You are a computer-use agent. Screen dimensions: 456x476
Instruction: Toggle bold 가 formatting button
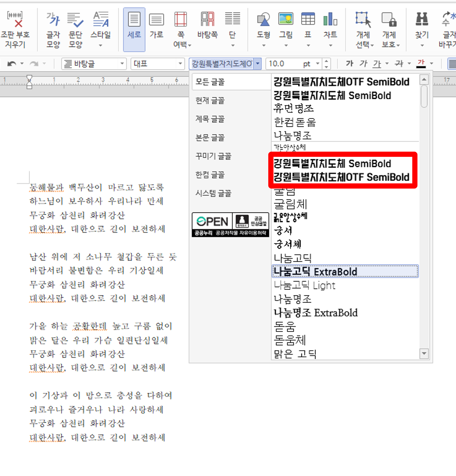(x=349, y=64)
